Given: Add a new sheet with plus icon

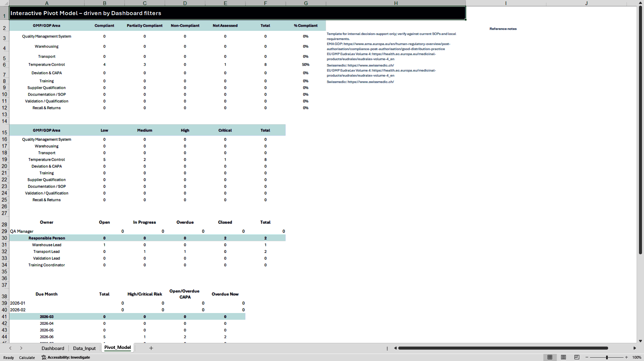Looking at the screenshot, I should [151, 348].
